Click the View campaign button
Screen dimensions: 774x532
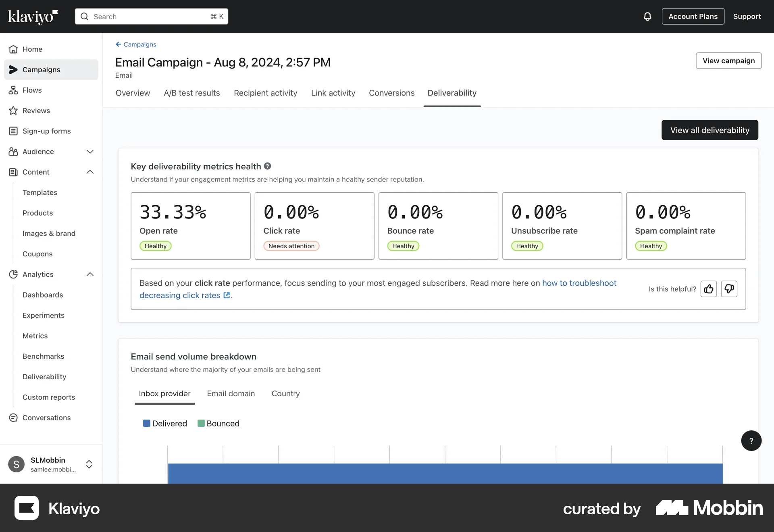[x=728, y=60]
